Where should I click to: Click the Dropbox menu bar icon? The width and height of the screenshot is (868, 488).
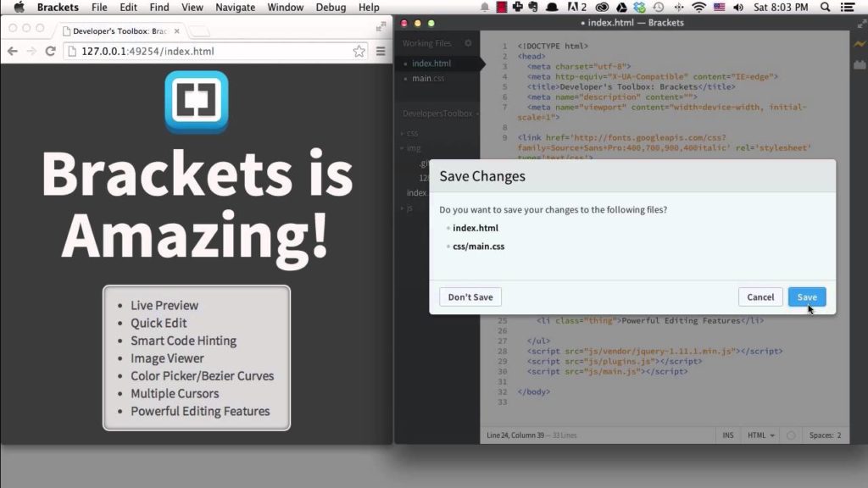(639, 7)
